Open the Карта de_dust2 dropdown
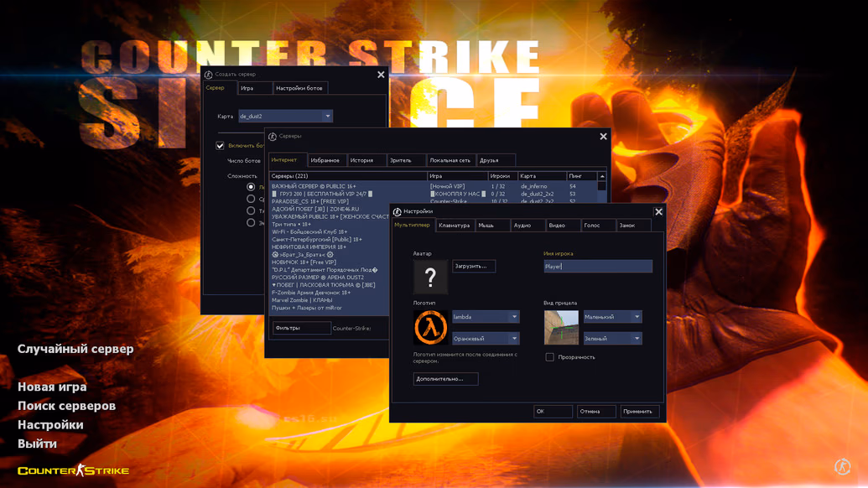Image resolution: width=868 pixels, height=488 pixels. tap(327, 117)
